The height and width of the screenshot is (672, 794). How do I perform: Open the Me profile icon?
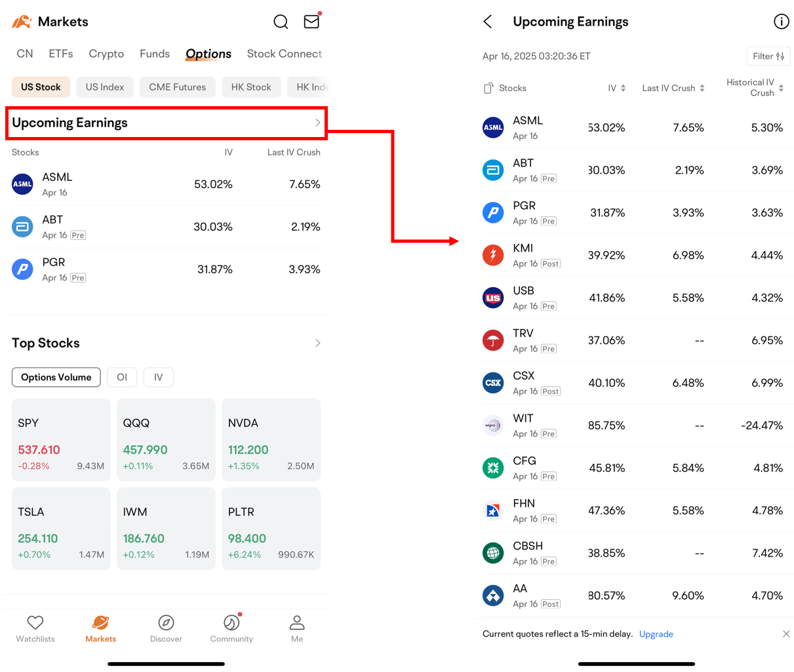pos(297,622)
